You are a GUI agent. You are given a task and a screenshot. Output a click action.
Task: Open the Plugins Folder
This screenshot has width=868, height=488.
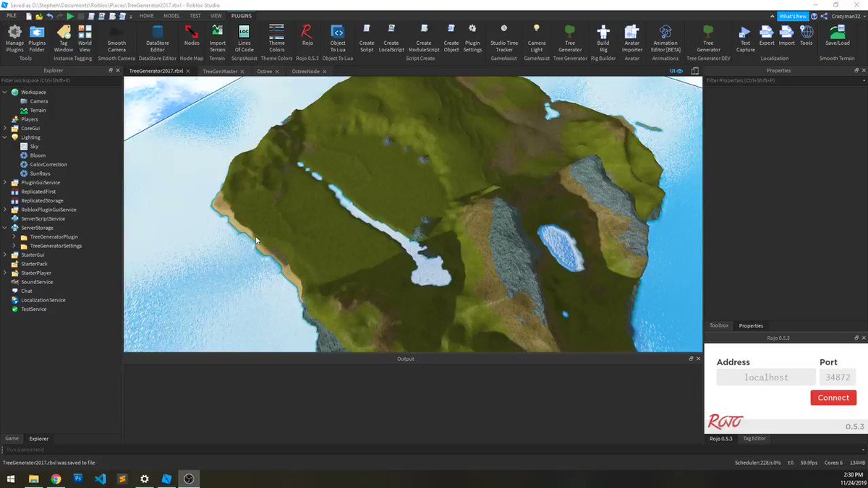click(x=37, y=38)
